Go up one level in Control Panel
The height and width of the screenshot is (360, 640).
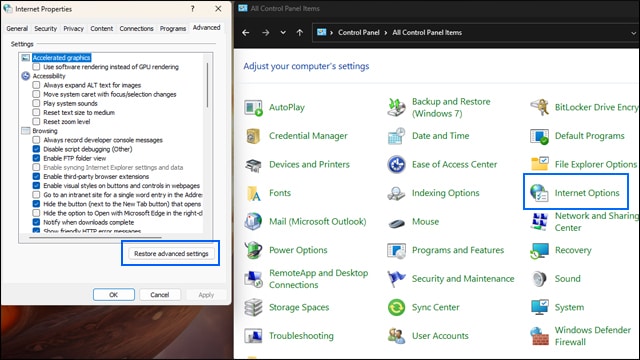click(x=300, y=33)
